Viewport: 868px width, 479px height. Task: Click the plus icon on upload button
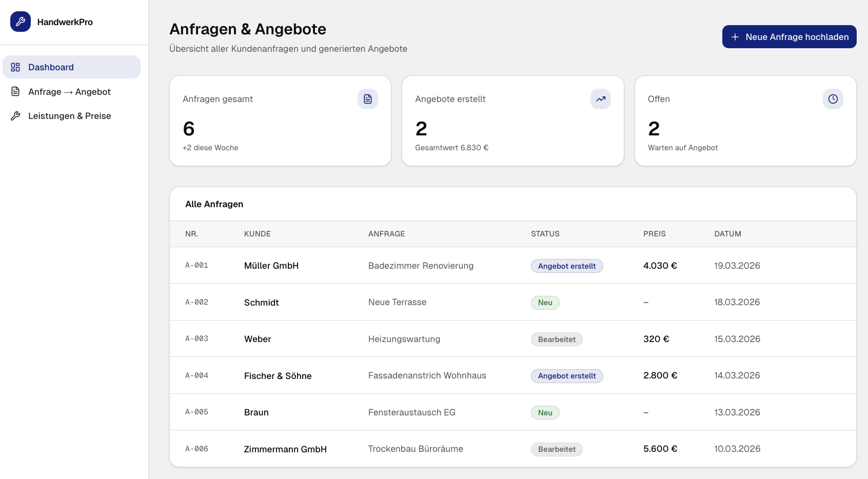coord(735,37)
